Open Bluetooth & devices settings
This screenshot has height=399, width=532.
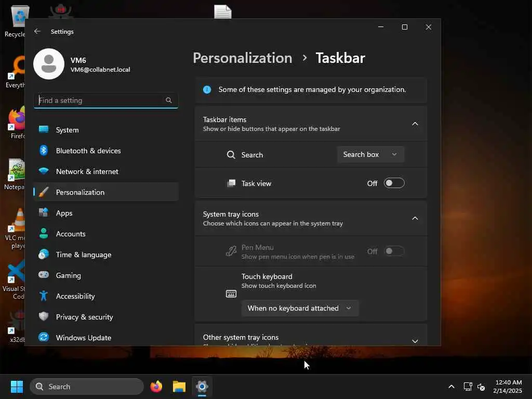pos(106,150)
